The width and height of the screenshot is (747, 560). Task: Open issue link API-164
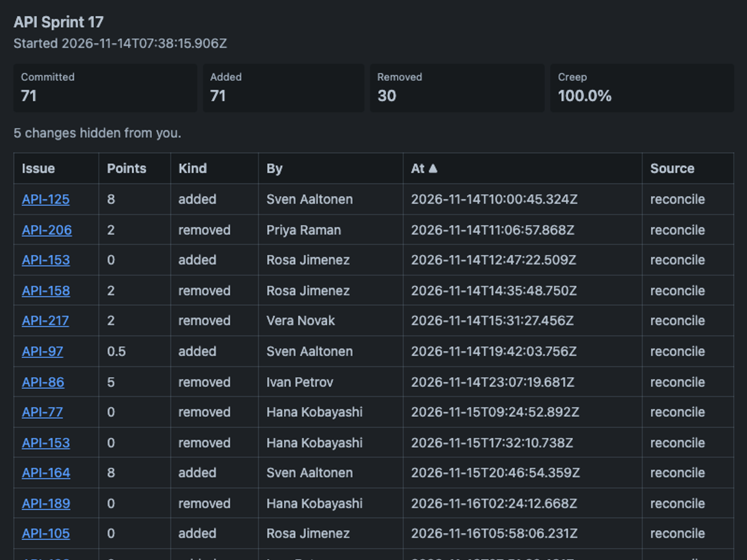[x=46, y=473]
